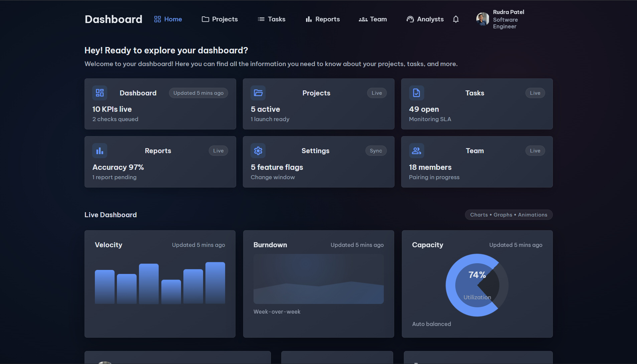This screenshot has width=637, height=364.
Task: Click the Live badge on Projects card
Action: pyautogui.click(x=376, y=93)
